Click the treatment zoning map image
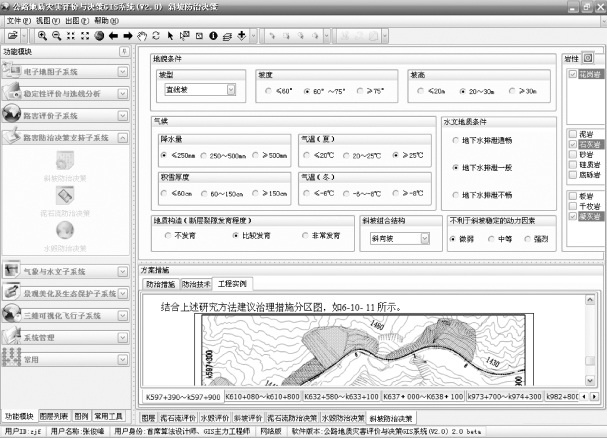 click(x=364, y=350)
